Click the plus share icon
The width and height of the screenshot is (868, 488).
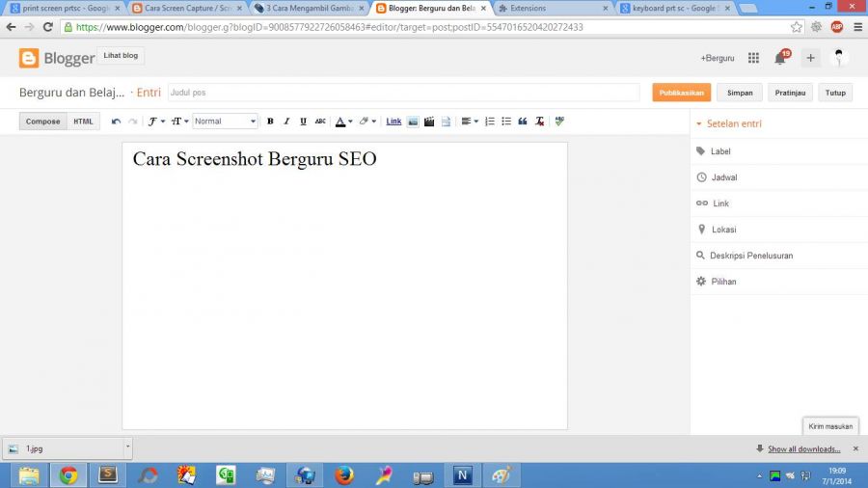coord(810,58)
